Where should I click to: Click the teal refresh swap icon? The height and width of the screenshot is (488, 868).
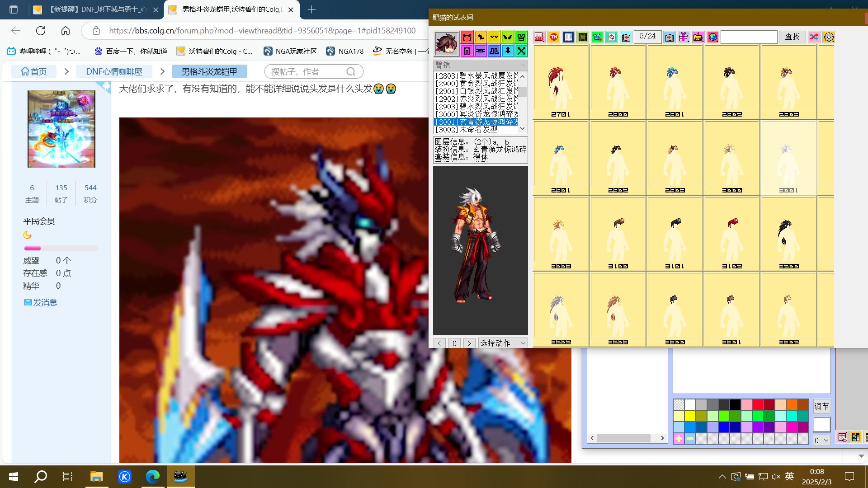[611, 37]
